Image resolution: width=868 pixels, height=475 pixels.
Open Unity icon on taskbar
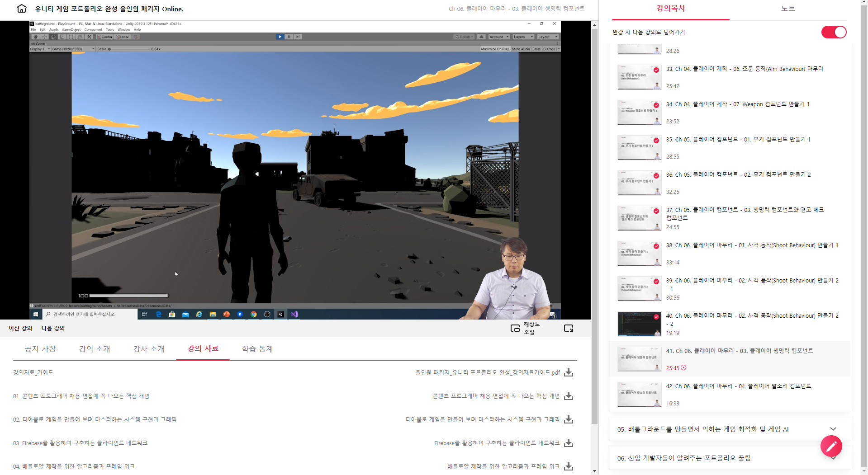tap(281, 314)
